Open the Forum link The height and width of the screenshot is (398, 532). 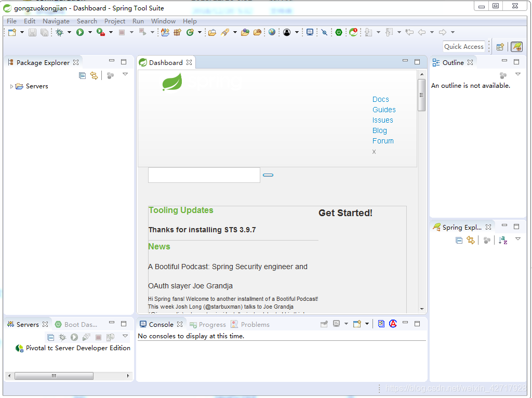(x=383, y=141)
